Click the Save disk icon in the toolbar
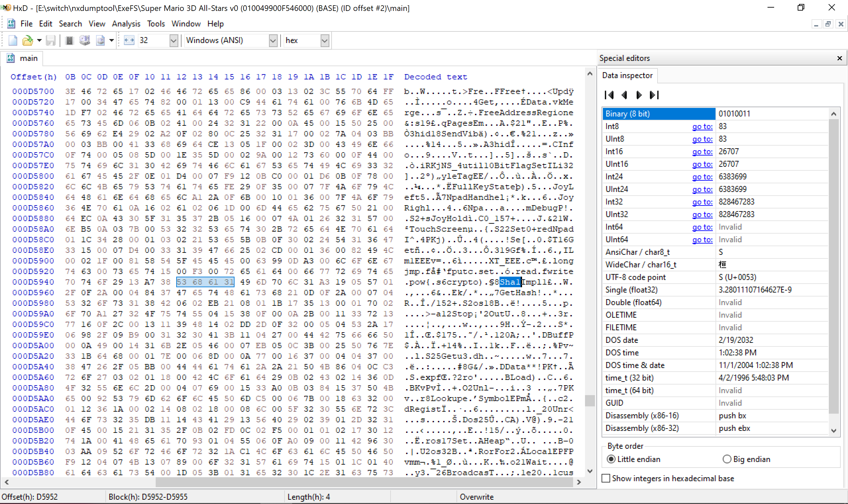 tap(51, 40)
